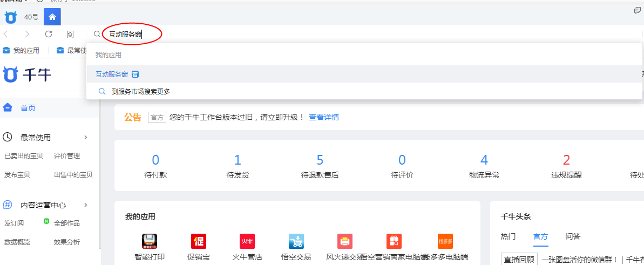Click the 千牛 logo in sidebar
644x265 pixels.
tap(27, 75)
